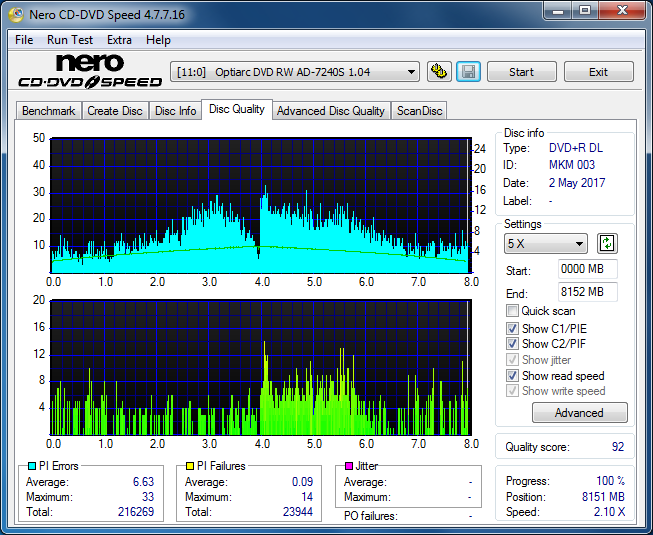
Task: Open the Advanced settings button
Action: [x=579, y=413]
